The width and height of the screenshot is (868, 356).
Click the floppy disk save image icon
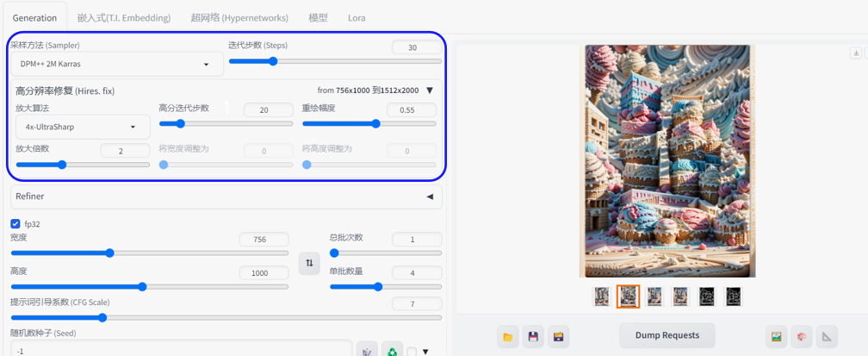pyautogui.click(x=533, y=336)
